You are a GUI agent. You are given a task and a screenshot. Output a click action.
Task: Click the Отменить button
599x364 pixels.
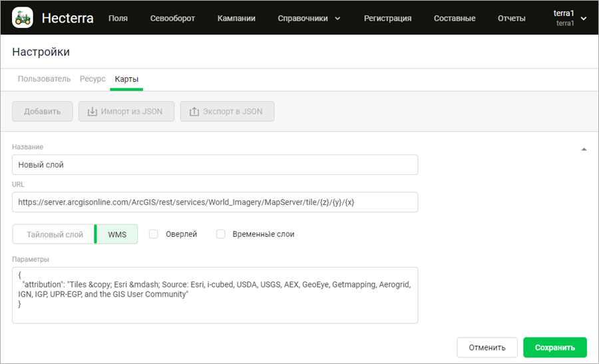coord(487,347)
